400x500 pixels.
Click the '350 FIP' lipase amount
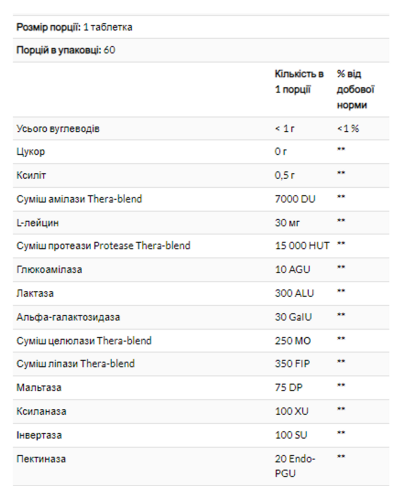point(292,364)
